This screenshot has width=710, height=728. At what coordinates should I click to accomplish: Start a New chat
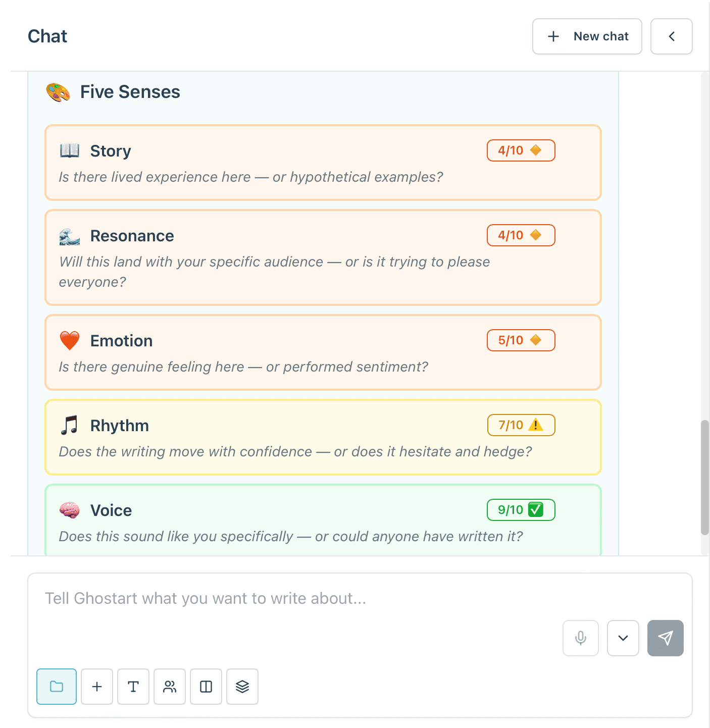[587, 36]
